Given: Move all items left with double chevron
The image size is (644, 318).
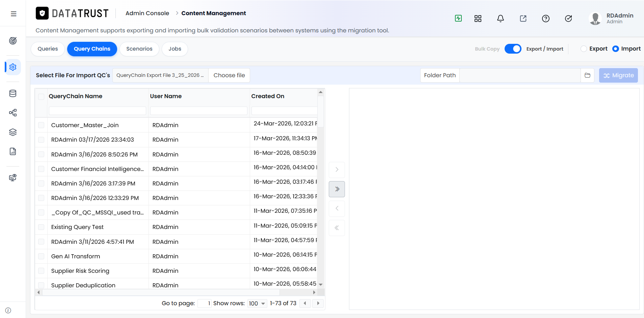Looking at the screenshot, I should 337,228.
